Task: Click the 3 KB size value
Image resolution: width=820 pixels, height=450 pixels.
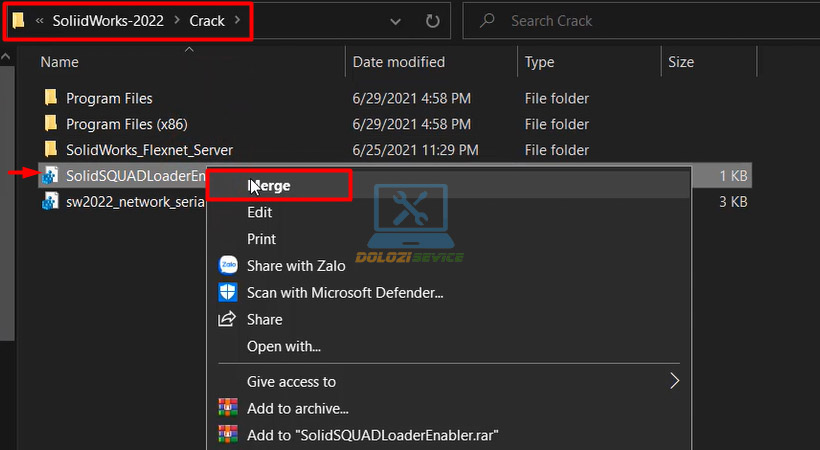Action: pos(733,202)
